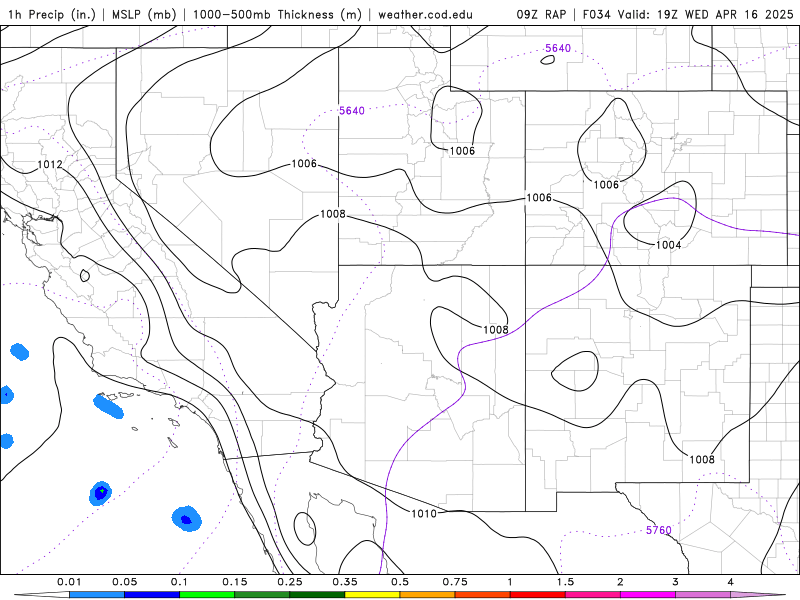Click legend value 0.01
Image resolution: width=800 pixels, height=600 pixels.
[x=69, y=582]
